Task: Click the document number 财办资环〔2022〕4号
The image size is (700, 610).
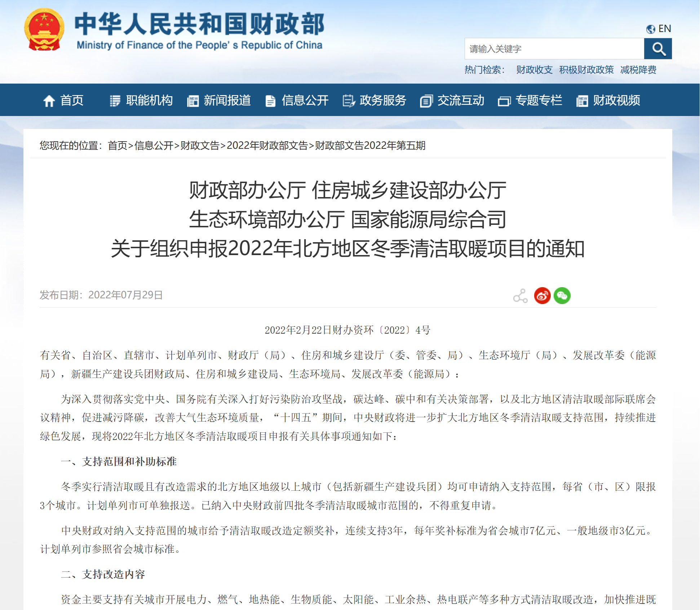Action: pyautogui.click(x=381, y=330)
